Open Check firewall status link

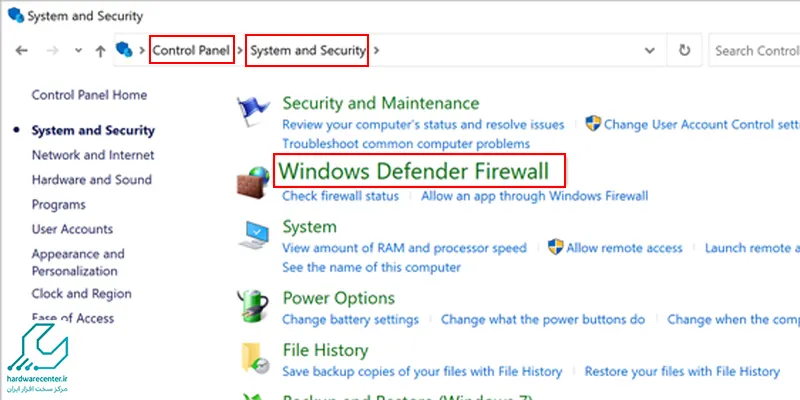pyautogui.click(x=340, y=196)
